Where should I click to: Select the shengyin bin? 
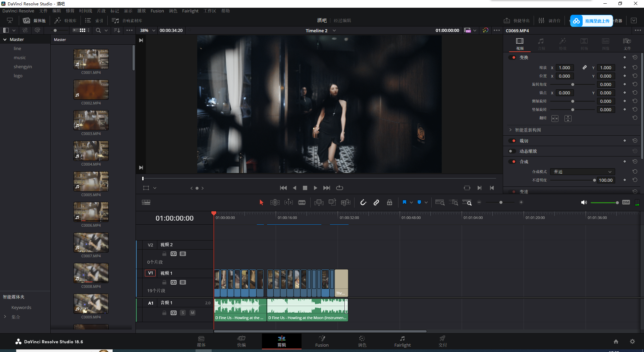click(23, 67)
